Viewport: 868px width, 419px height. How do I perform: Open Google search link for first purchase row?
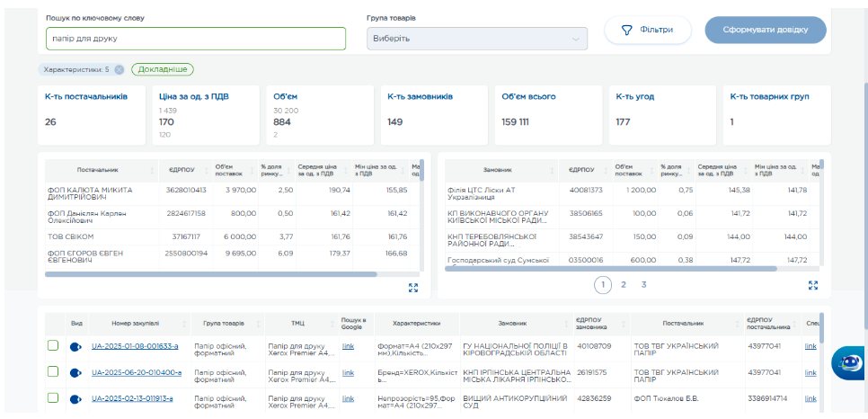tap(348, 346)
